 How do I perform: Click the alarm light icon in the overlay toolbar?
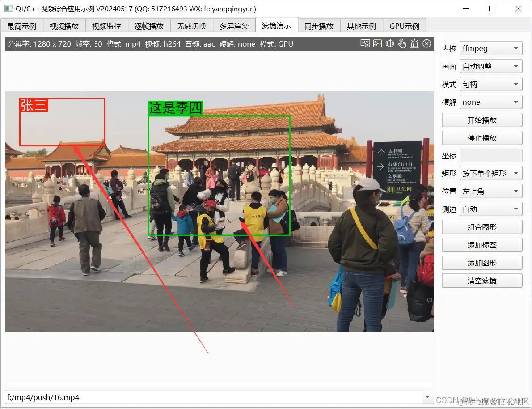coord(414,43)
